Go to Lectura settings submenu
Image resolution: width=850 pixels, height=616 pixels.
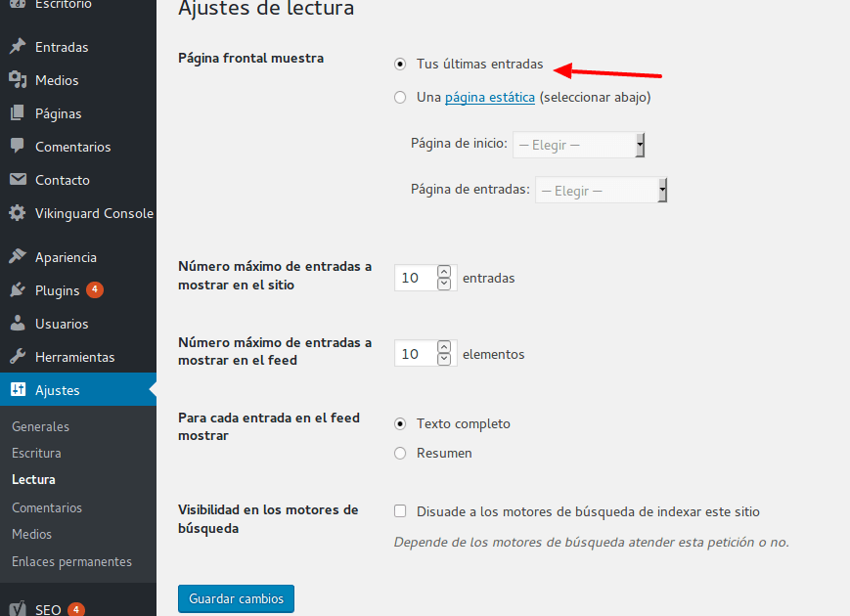[33, 479]
